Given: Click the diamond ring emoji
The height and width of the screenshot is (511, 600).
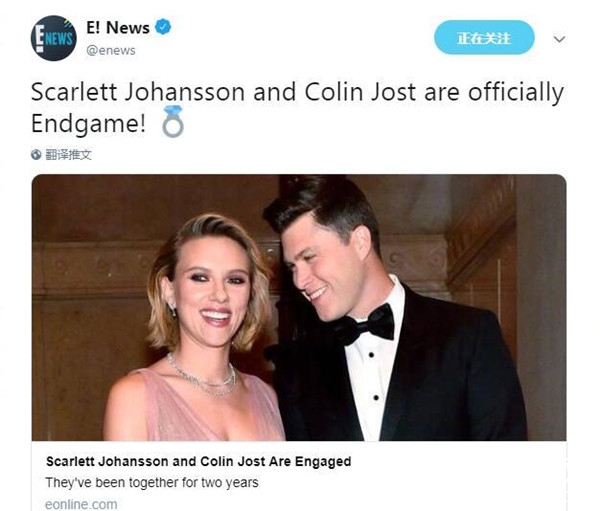Looking at the screenshot, I should (x=173, y=121).
